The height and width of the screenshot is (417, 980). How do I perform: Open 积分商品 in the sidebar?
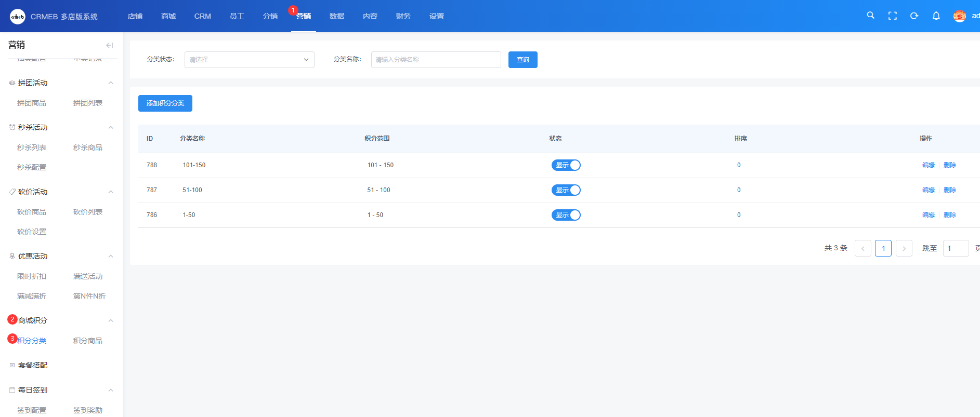pyautogui.click(x=88, y=341)
